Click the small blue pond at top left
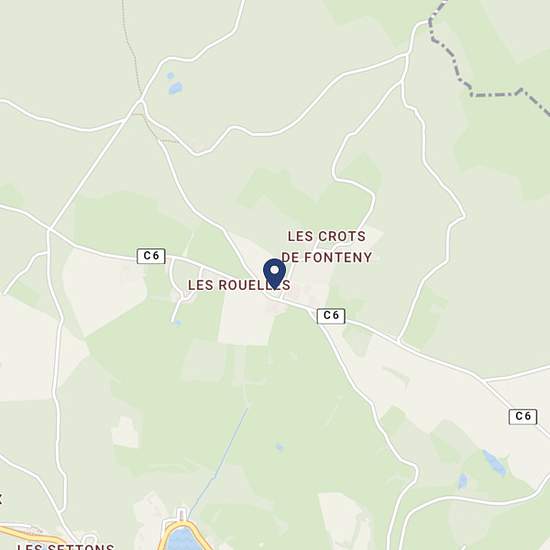The width and height of the screenshot is (550, 550). tap(175, 88)
